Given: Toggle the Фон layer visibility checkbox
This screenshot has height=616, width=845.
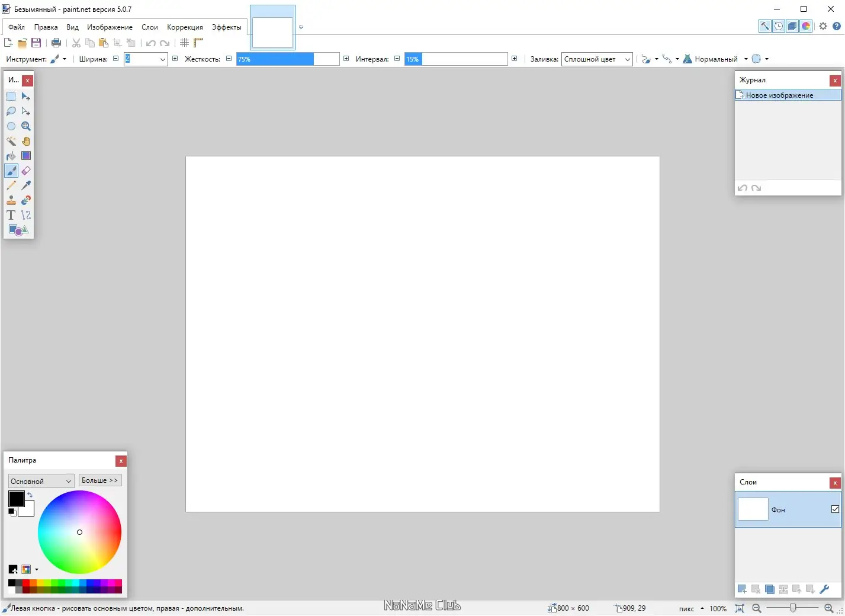Looking at the screenshot, I should [x=835, y=509].
